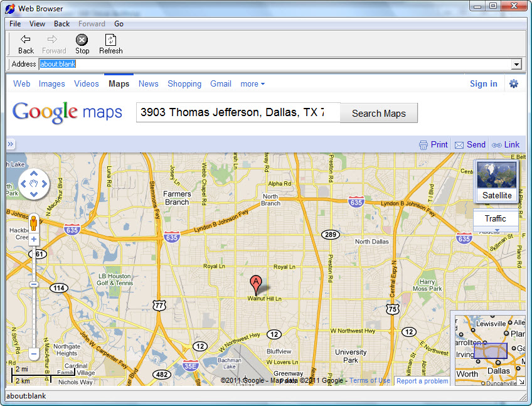
Task: Click the Stop toolbar icon
Action: coord(82,40)
